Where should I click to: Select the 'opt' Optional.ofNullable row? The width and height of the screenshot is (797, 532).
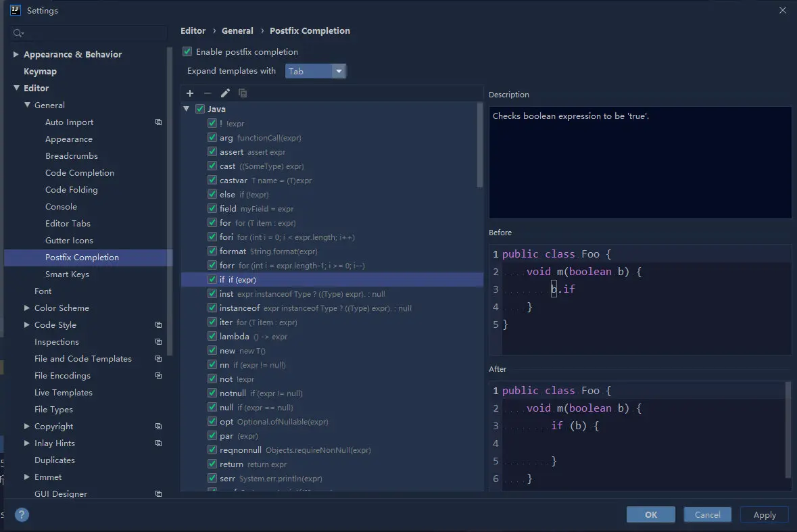coord(332,421)
